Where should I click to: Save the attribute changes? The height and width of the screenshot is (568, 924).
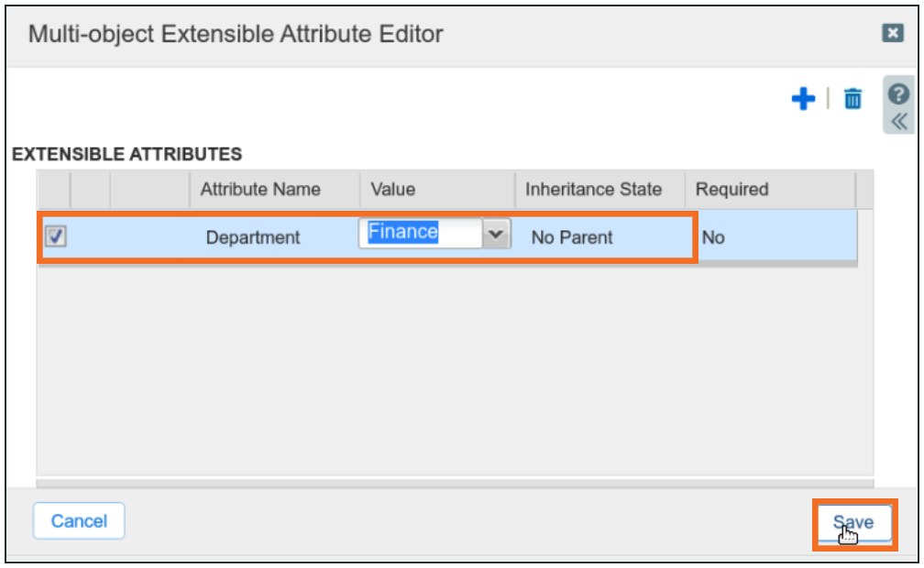click(853, 523)
